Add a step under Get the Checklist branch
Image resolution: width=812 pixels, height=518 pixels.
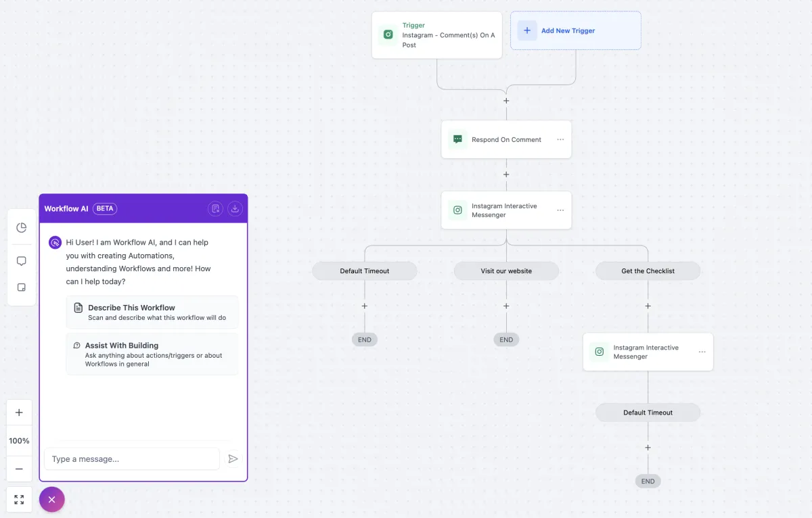[648, 306]
